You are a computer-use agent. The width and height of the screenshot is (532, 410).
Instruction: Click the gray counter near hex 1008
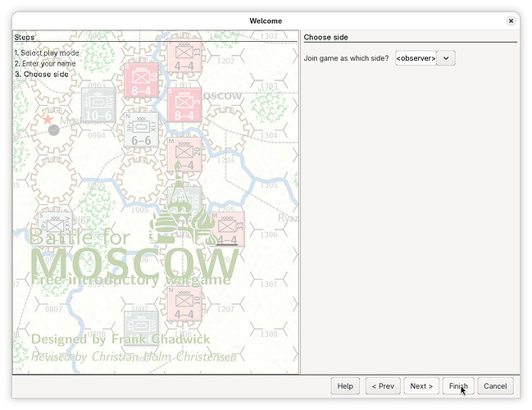click(141, 327)
